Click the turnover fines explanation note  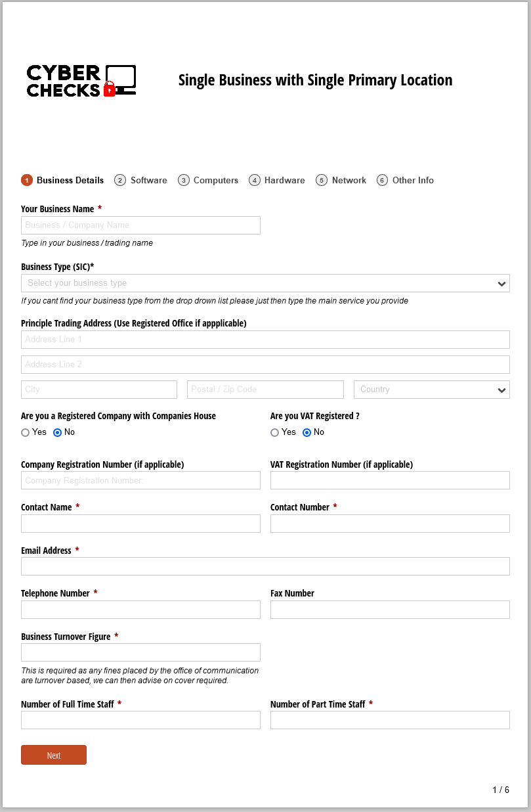[x=140, y=675]
